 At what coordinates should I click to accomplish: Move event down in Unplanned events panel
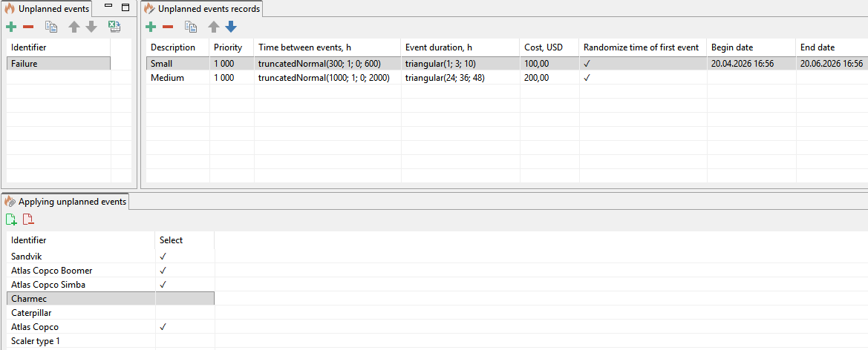coord(91,27)
